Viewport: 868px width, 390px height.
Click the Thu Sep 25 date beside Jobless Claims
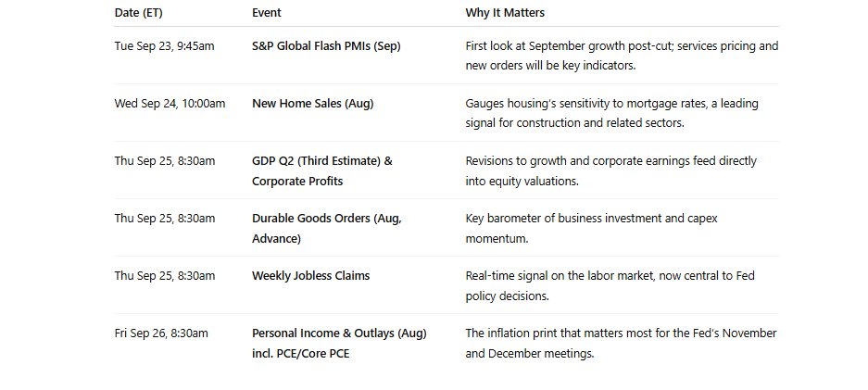coord(164,275)
